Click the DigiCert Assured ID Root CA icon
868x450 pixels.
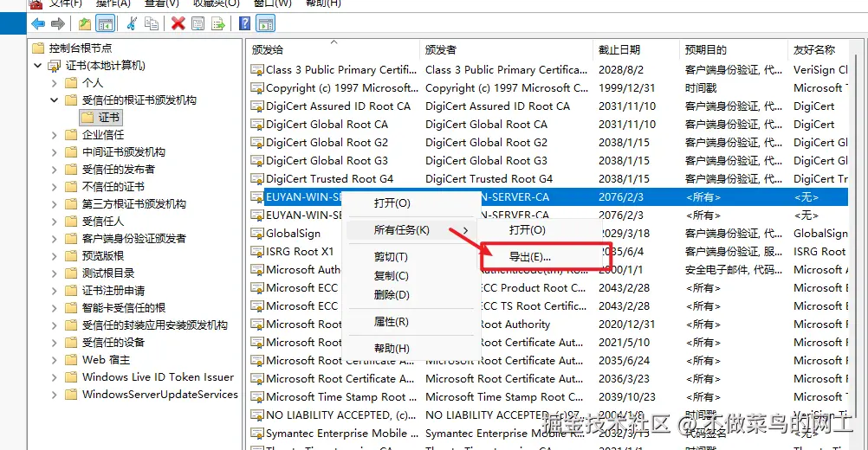tap(257, 106)
